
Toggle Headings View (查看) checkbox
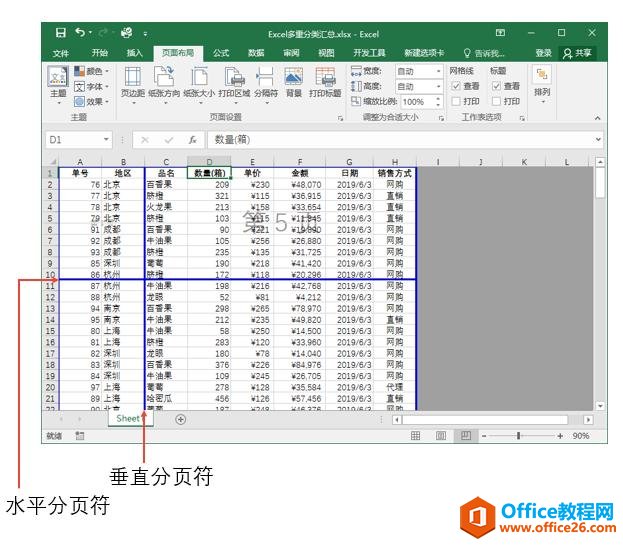pos(496,86)
